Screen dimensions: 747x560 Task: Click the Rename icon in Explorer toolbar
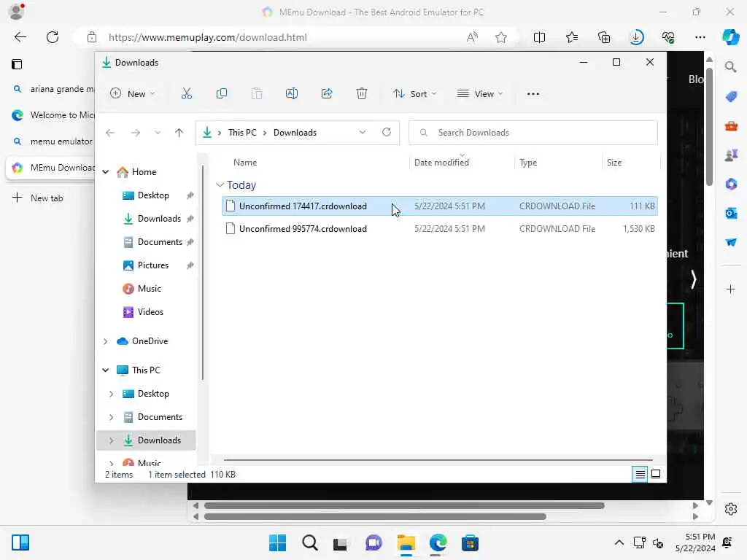tap(292, 94)
